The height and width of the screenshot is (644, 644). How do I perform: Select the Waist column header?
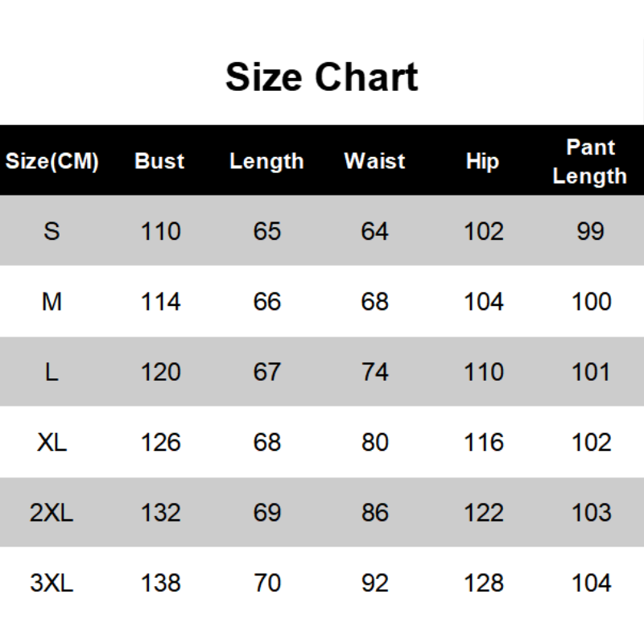[x=374, y=161]
